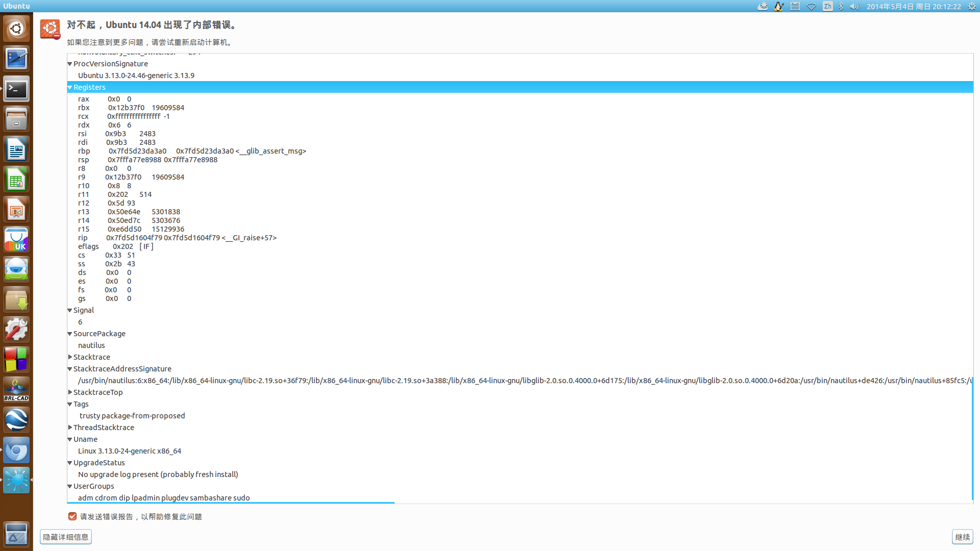The width and height of the screenshot is (980, 551).
Task: Open the sound volume indicator
Action: 854,6
